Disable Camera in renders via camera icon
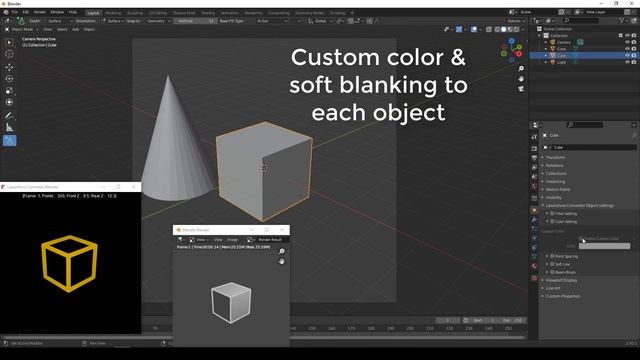 pos(634,42)
